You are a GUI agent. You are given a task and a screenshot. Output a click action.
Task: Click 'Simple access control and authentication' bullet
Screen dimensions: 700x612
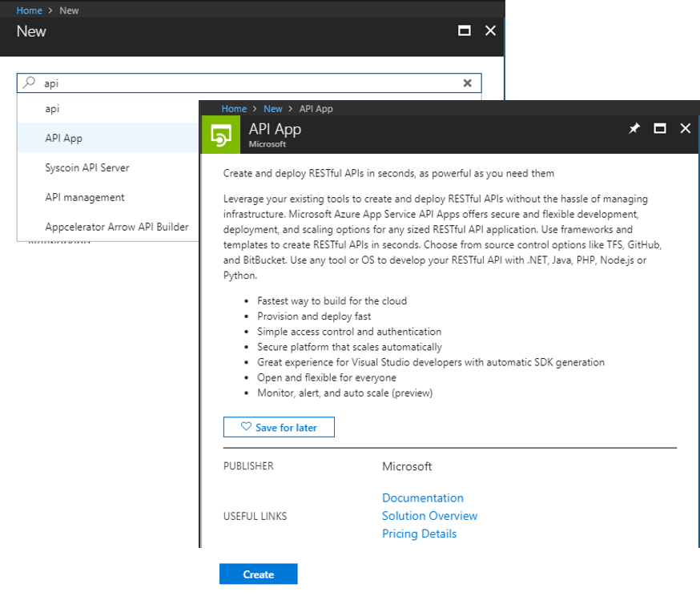(349, 331)
